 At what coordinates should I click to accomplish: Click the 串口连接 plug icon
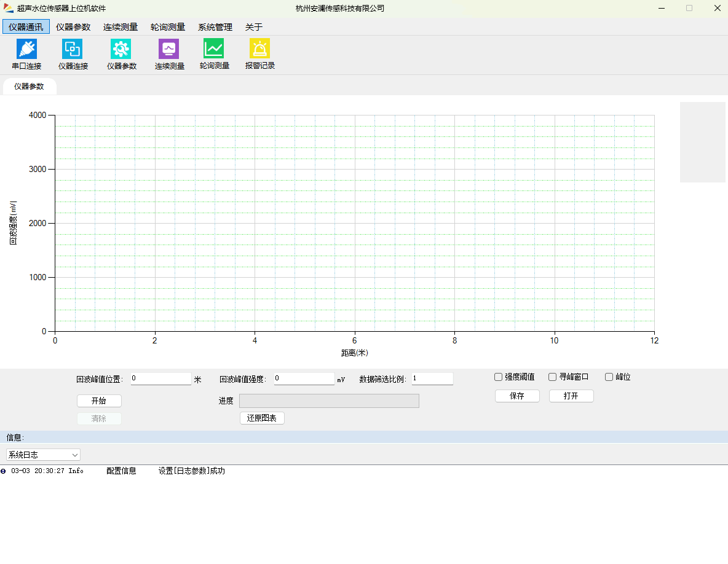[x=26, y=49]
